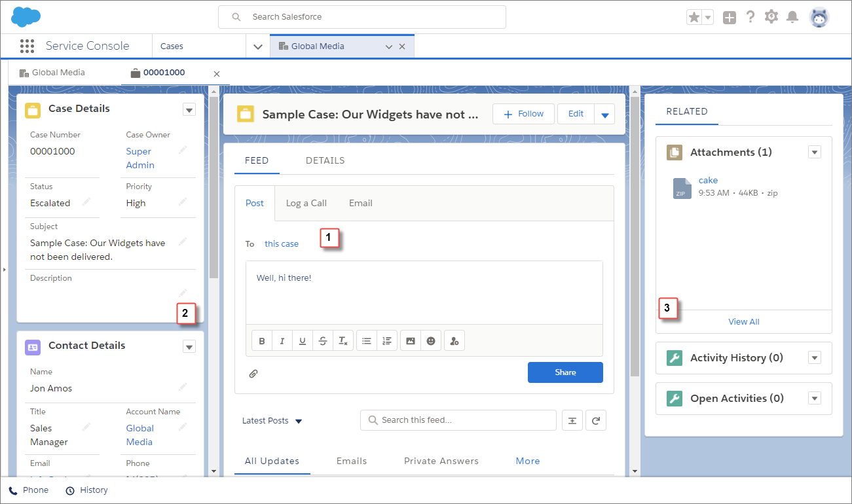Viewport: 852px width, 504px height.
Task: Open the Activity History actions dropdown
Action: pos(815,358)
